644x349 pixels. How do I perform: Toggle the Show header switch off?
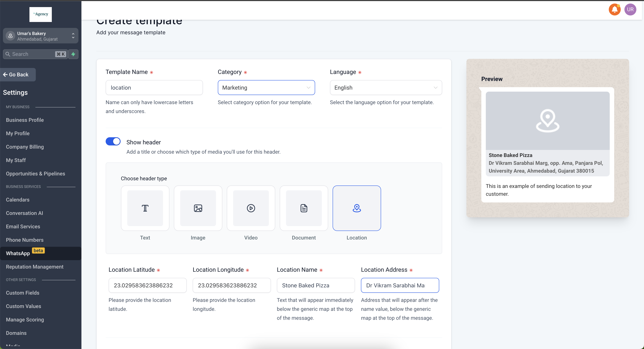[x=113, y=141]
